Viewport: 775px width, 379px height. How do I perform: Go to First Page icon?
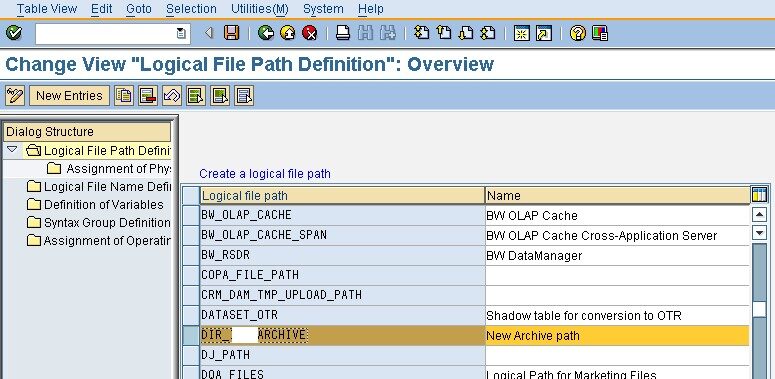click(x=422, y=33)
